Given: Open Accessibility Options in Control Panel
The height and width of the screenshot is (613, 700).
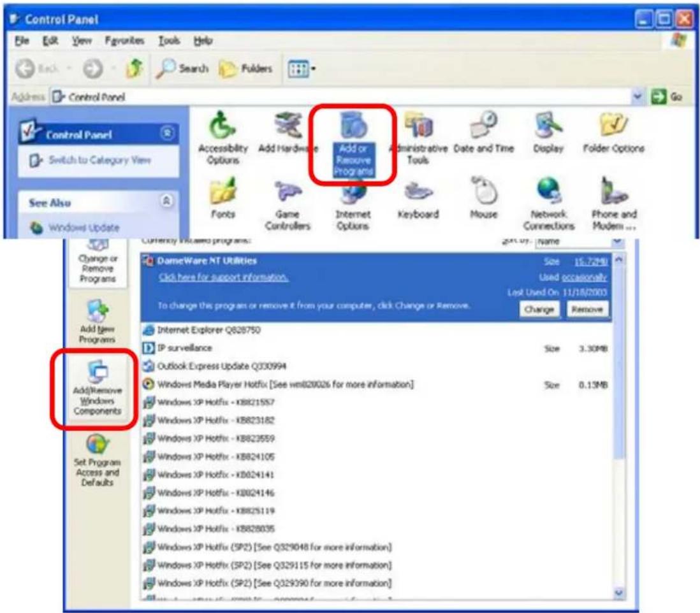Looking at the screenshot, I should 222,138.
